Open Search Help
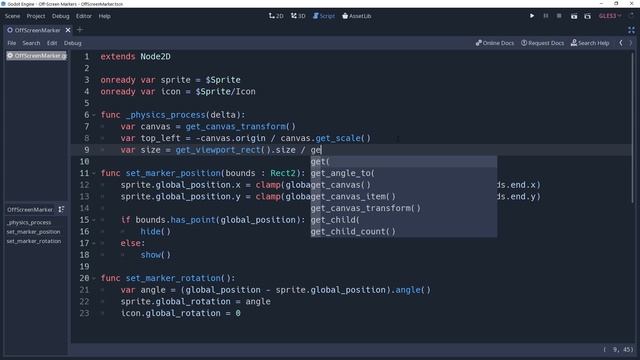Screen dimensions: 640x360 pyautogui.click(x=590, y=43)
